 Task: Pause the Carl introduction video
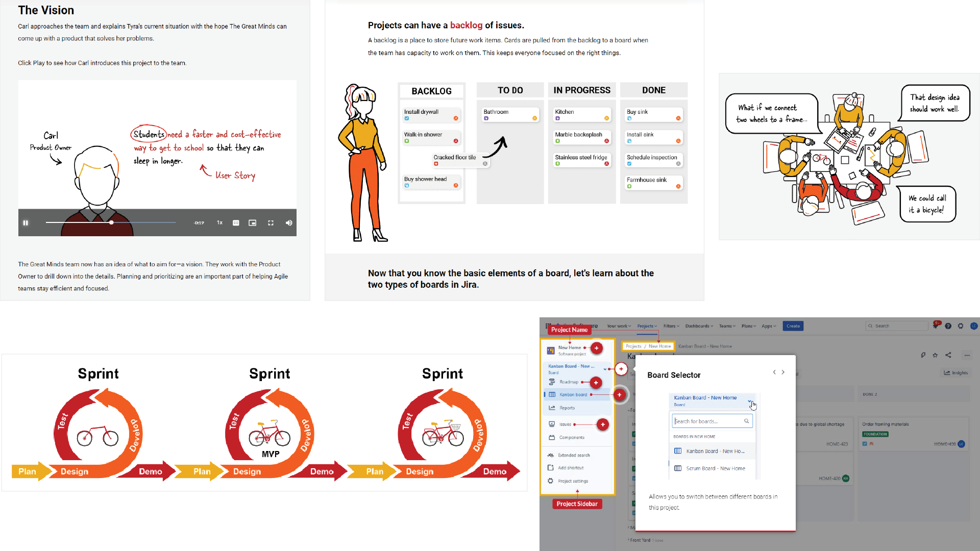pos(26,223)
